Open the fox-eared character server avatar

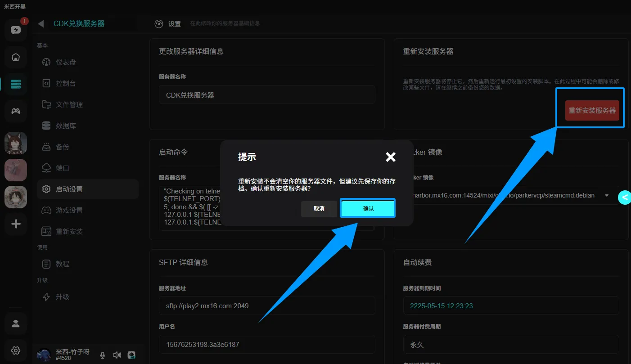tap(16, 143)
